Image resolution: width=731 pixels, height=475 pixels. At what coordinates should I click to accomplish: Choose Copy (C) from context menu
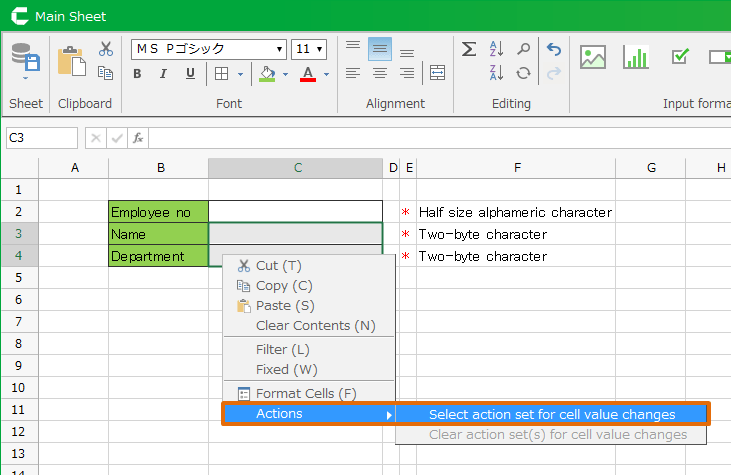click(309, 286)
